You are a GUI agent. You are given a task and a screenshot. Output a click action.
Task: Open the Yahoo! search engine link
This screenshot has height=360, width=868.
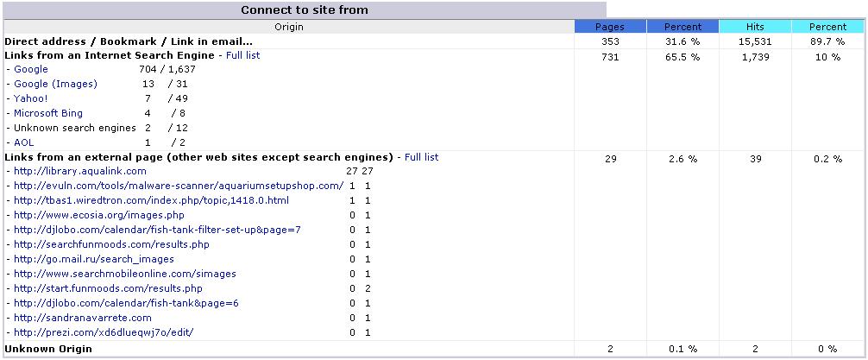point(31,98)
